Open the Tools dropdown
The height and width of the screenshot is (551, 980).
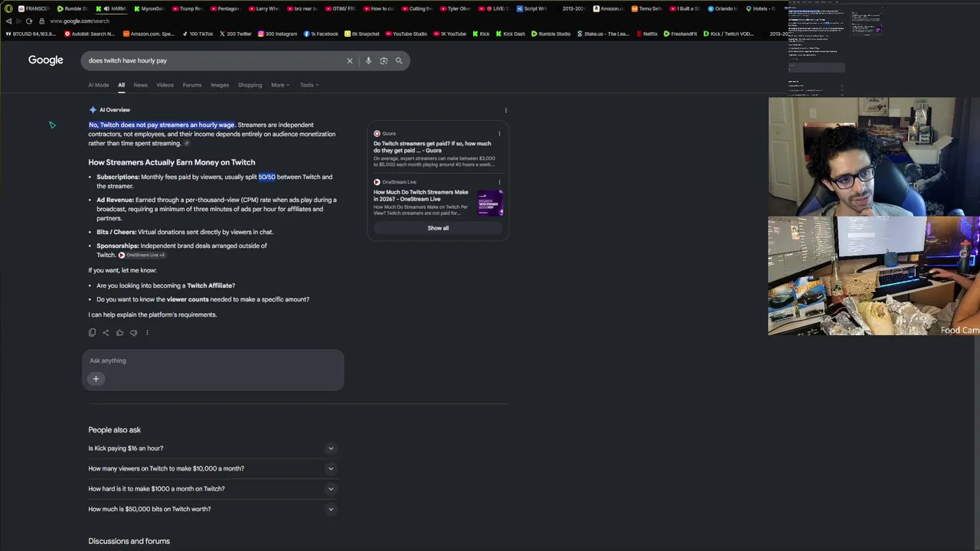coord(309,85)
